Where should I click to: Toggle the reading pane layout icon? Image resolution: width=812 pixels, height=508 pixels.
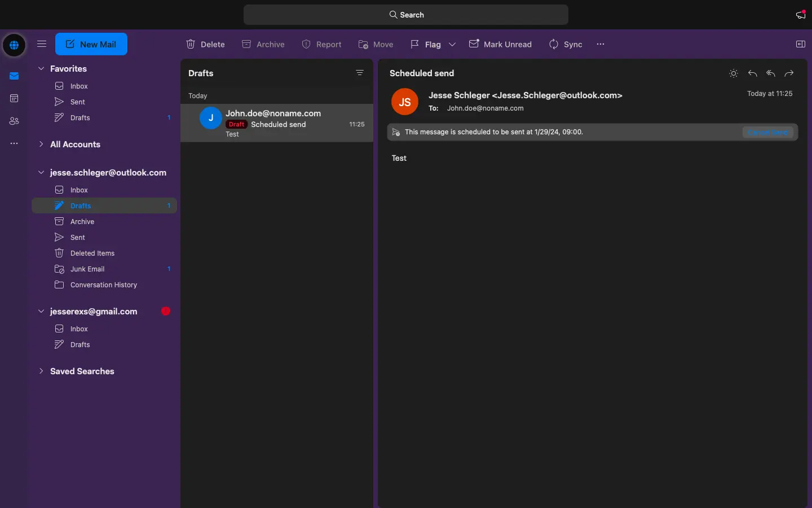800,44
